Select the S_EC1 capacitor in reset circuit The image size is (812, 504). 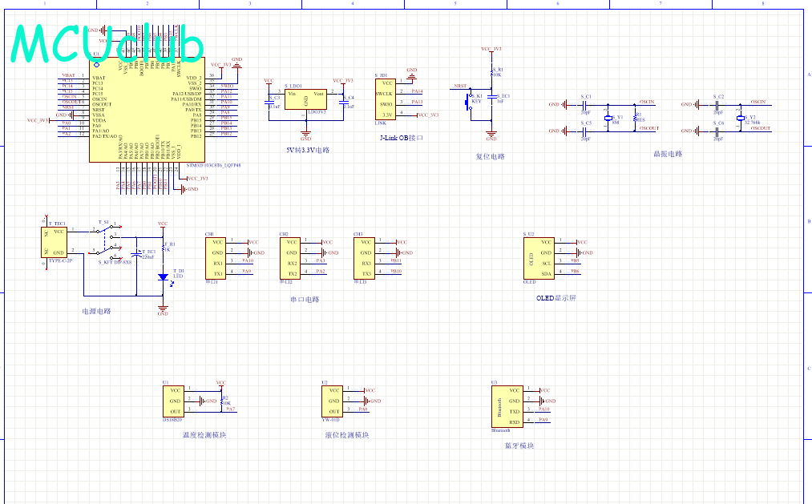pos(492,99)
